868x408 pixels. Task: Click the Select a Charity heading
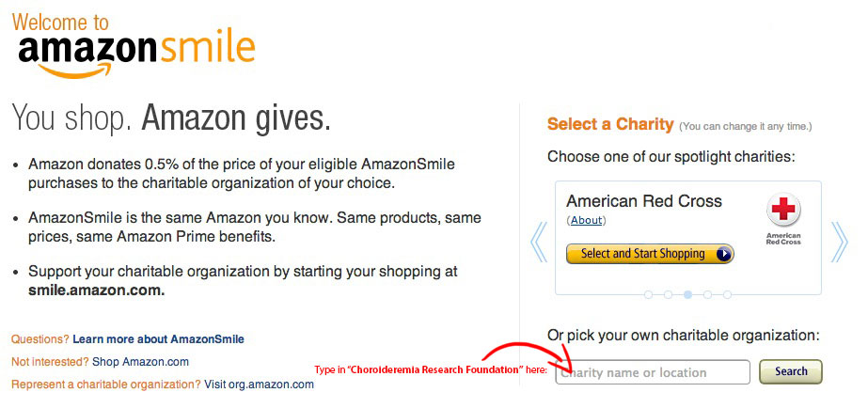coord(610,124)
